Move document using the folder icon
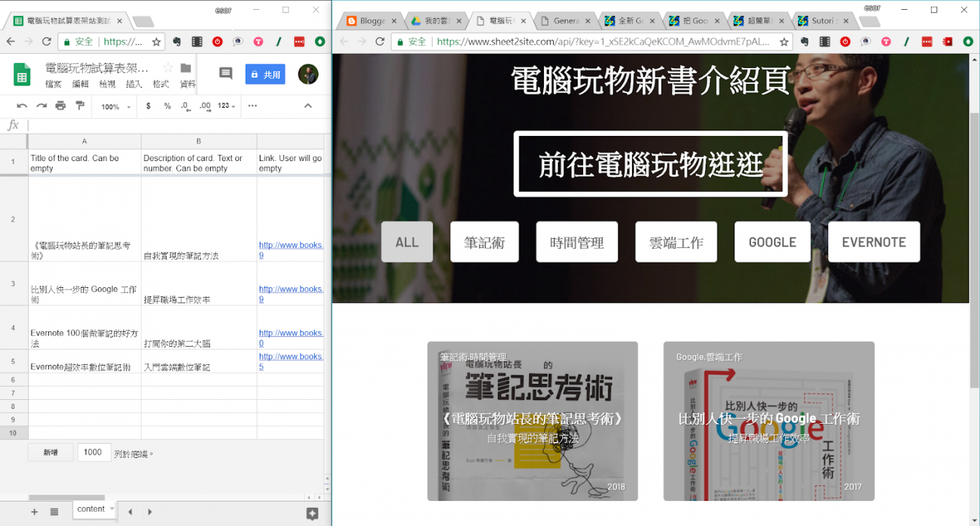The image size is (980, 526). 185,68
